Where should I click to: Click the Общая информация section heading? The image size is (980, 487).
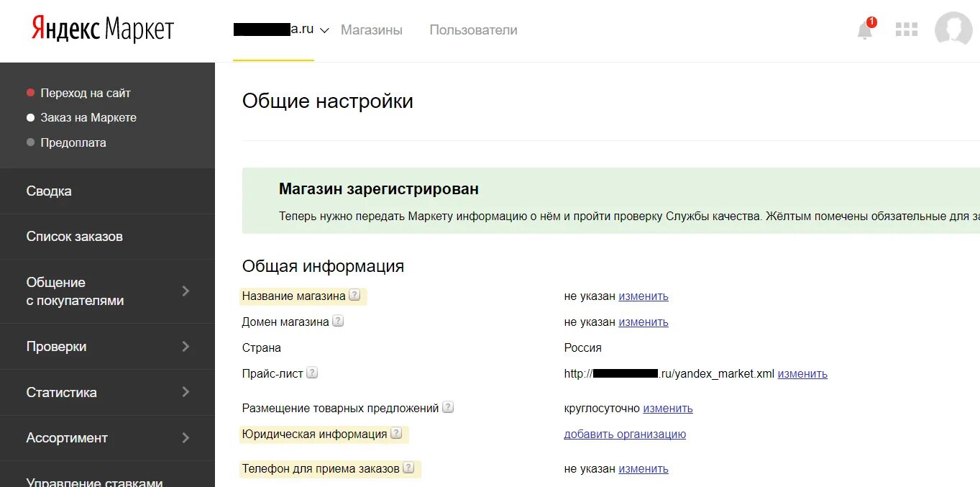(323, 266)
